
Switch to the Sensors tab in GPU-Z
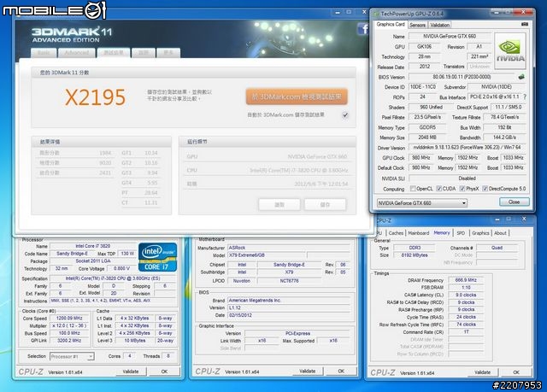click(x=417, y=25)
